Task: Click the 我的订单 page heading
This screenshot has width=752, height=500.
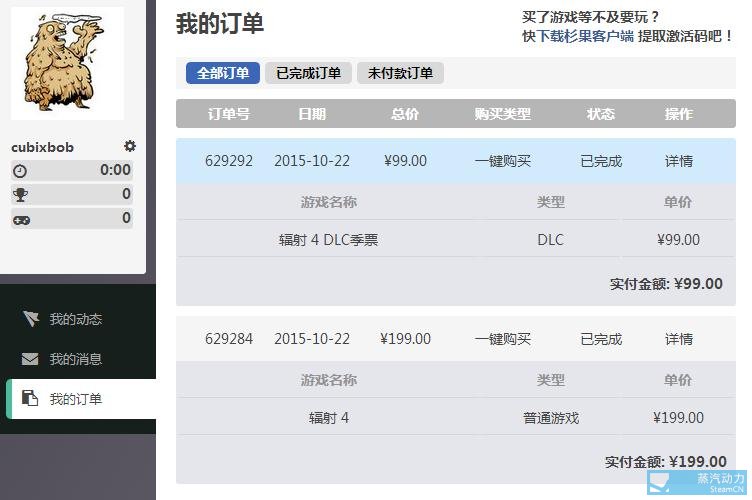Action: pos(220,23)
